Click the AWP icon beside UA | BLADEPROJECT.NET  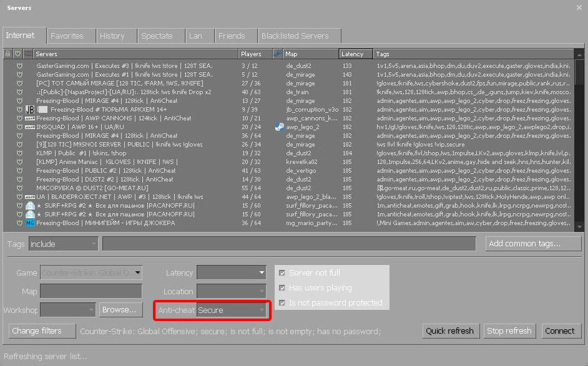coord(29,196)
